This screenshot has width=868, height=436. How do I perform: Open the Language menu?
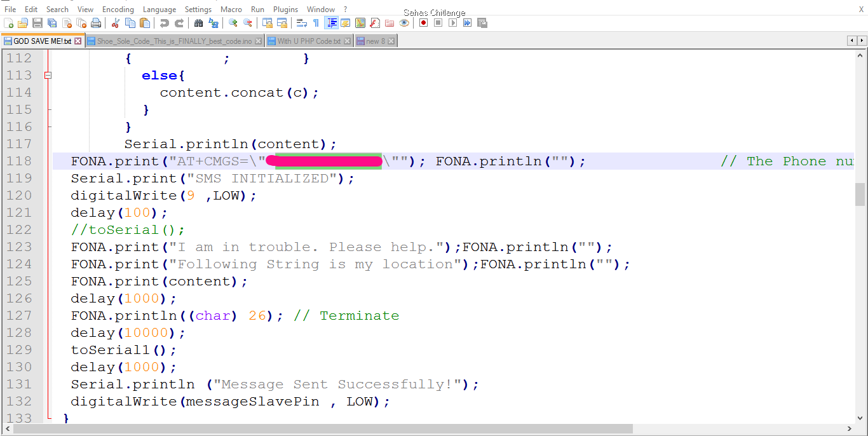pos(159,9)
